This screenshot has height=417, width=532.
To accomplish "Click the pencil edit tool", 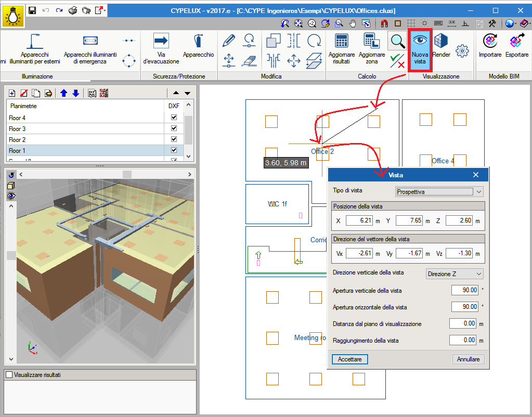I will pyautogui.click(x=229, y=41).
